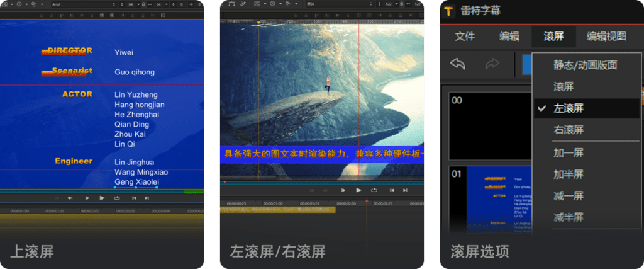Click the undo arrow icon
644x269 pixels.
(458, 64)
